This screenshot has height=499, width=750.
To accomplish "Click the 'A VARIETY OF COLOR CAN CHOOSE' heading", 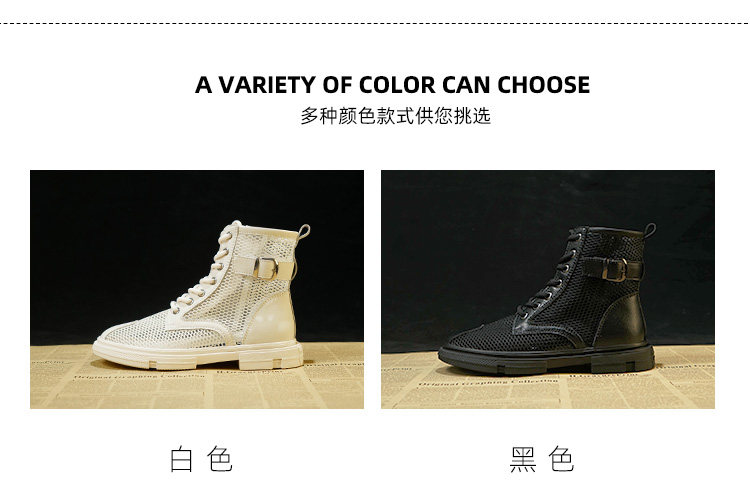I will [392, 85].
